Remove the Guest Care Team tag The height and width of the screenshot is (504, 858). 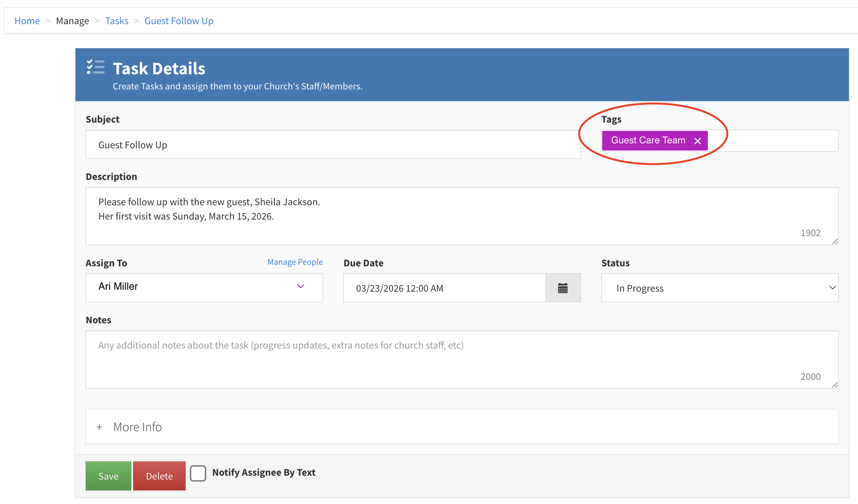click(698, 141)
